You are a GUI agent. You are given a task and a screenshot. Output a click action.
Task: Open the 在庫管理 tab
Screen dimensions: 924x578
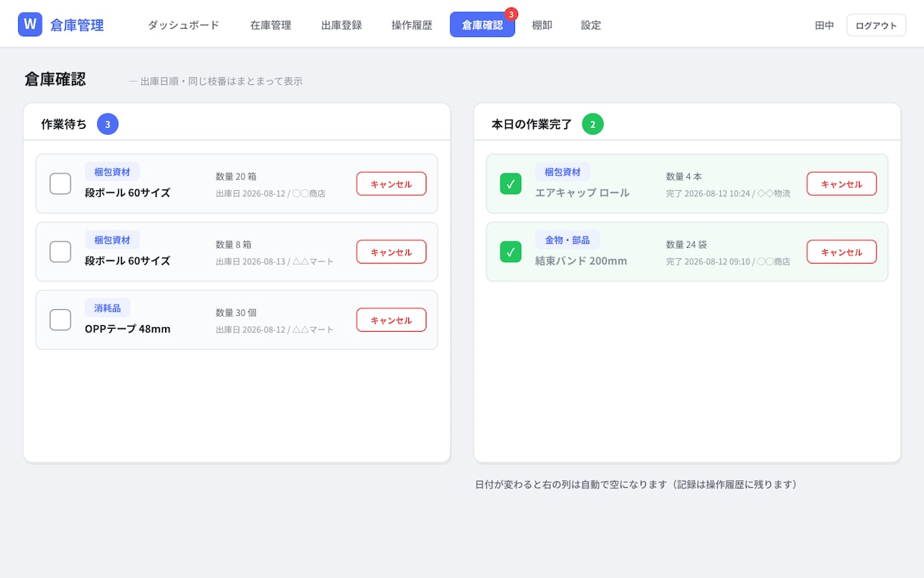[270, 25]
